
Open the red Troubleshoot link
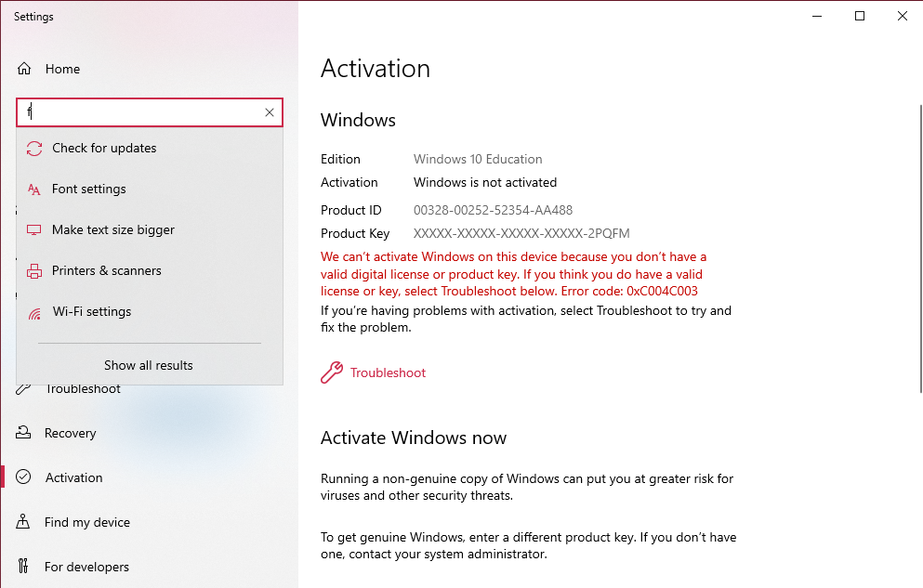pyautogui.click(x=388, y=372)
